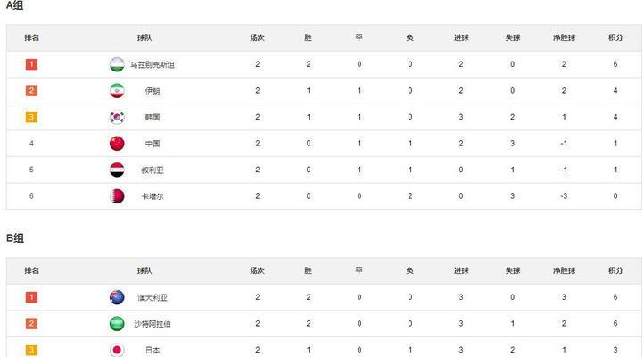This screenshot has width=644, height=357.
Task: Click the Iran flag icon
Action: click(x=117, y=91)
